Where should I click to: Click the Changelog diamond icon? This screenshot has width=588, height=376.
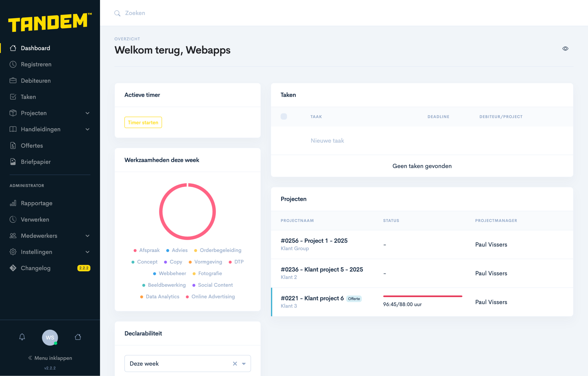[x=13, y=268]
